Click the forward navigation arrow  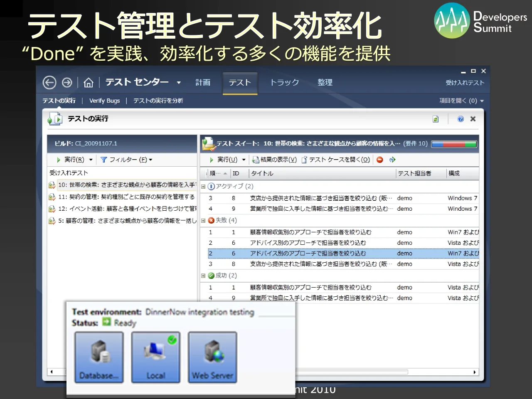67,83
